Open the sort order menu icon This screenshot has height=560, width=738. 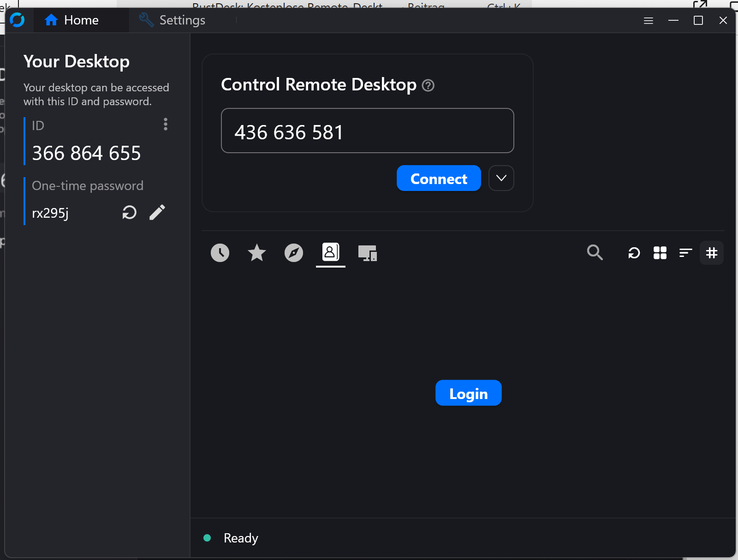pos(686,253)
